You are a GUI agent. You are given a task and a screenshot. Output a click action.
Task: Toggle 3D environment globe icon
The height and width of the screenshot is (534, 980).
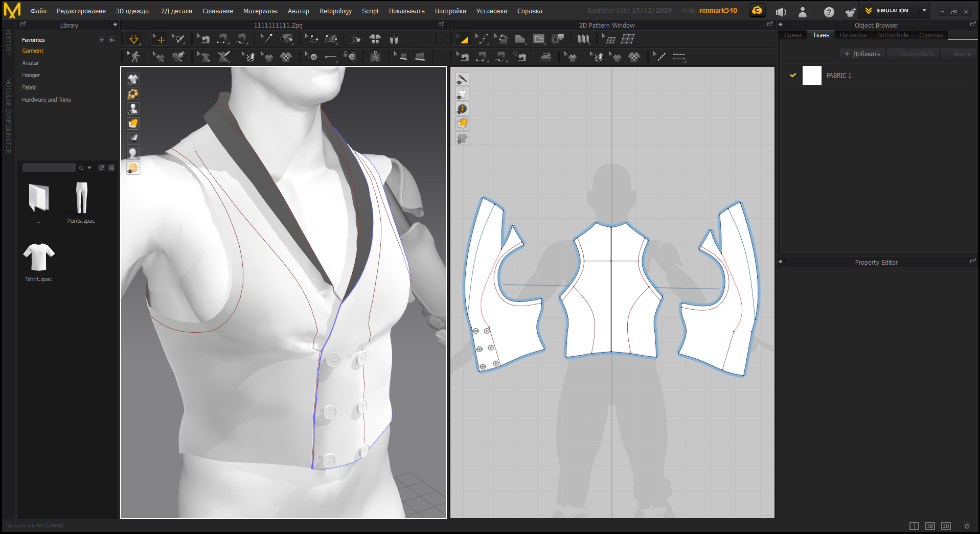click(133, 168)
